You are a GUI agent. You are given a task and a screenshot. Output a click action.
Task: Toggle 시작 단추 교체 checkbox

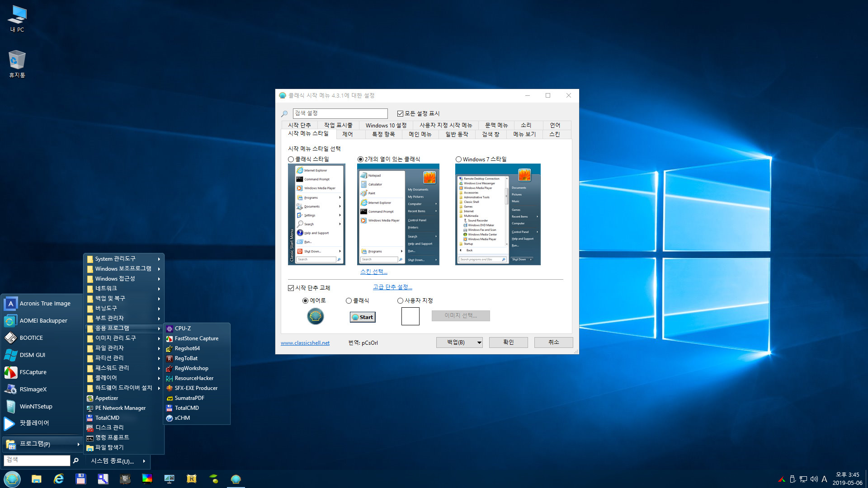(x=291, y=288)
